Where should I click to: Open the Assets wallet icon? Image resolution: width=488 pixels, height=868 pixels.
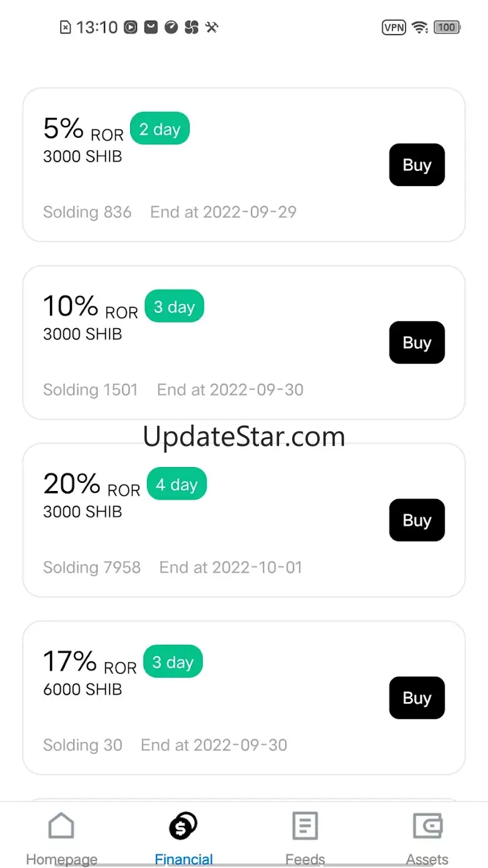tap(427, 826)
